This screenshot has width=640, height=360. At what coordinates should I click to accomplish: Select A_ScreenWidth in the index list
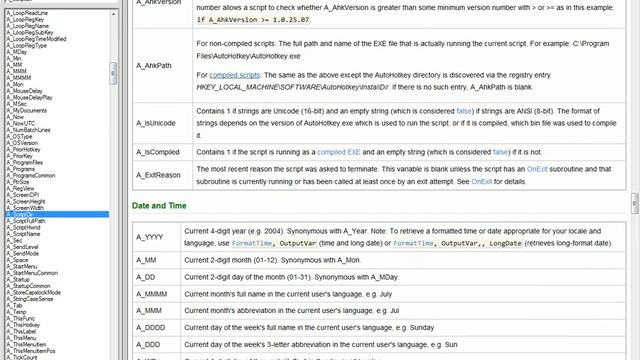pyautogui.click(x=24, y=208)
